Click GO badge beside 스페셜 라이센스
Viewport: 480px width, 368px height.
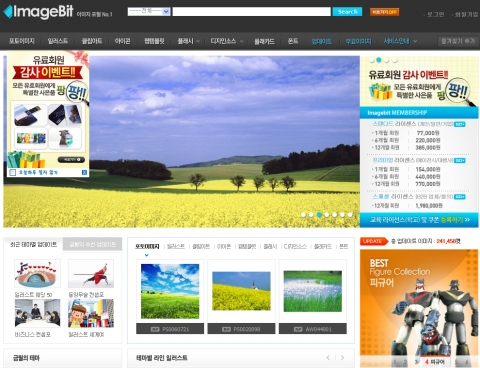[x=460, y=197]
